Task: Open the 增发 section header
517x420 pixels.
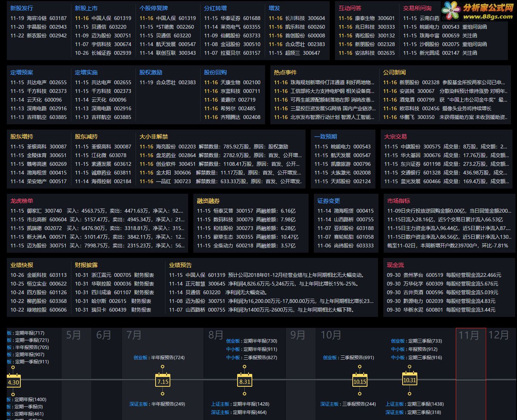Action: [275, 8]
